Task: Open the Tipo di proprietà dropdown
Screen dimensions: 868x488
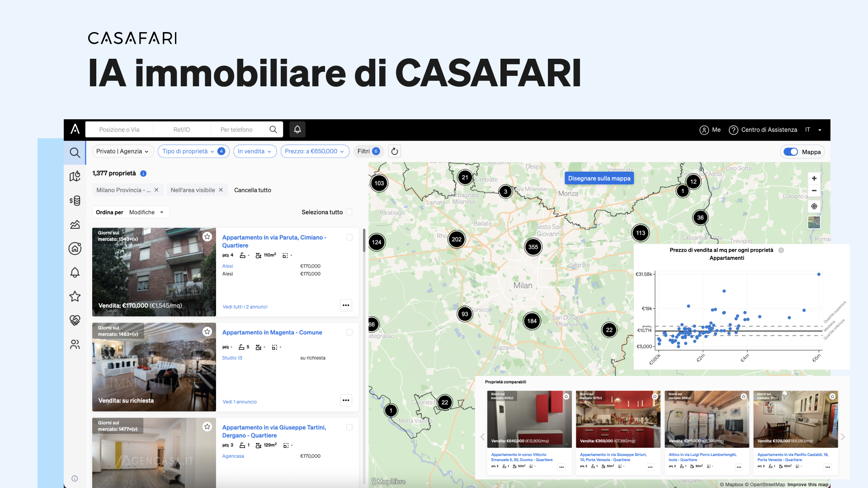Action: point(193,151)
